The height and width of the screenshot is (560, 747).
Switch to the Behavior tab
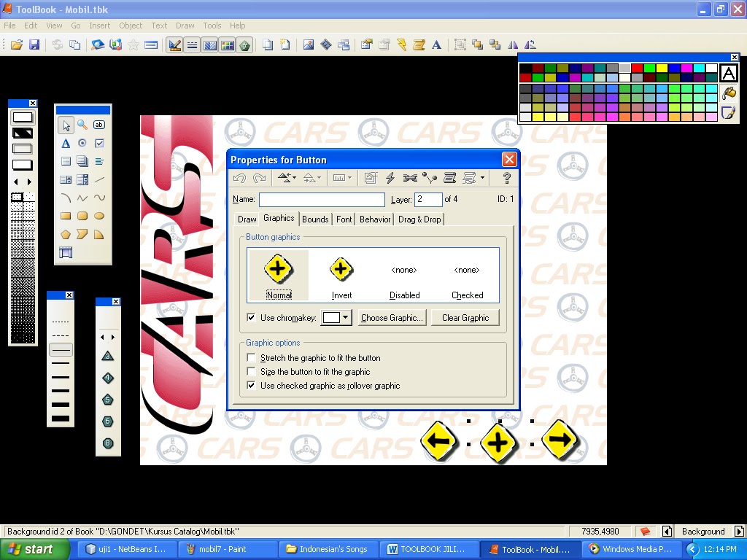click(375, 219)
